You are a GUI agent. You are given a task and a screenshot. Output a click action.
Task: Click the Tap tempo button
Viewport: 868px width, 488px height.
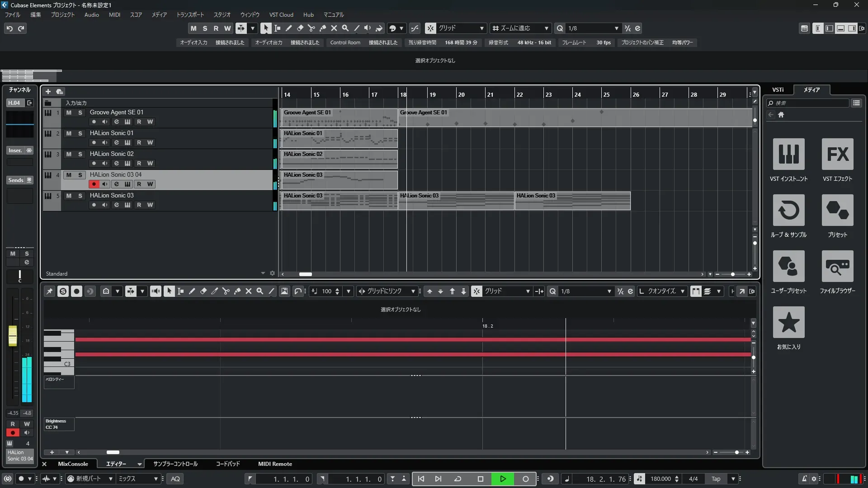pos(716,479)
